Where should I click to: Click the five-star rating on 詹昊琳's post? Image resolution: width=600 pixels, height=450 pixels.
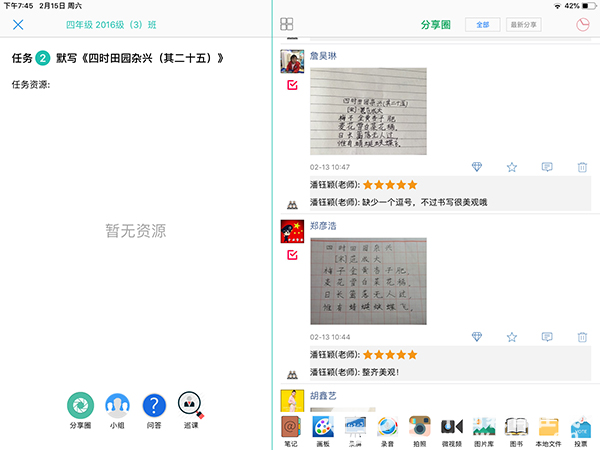point(390,185)
